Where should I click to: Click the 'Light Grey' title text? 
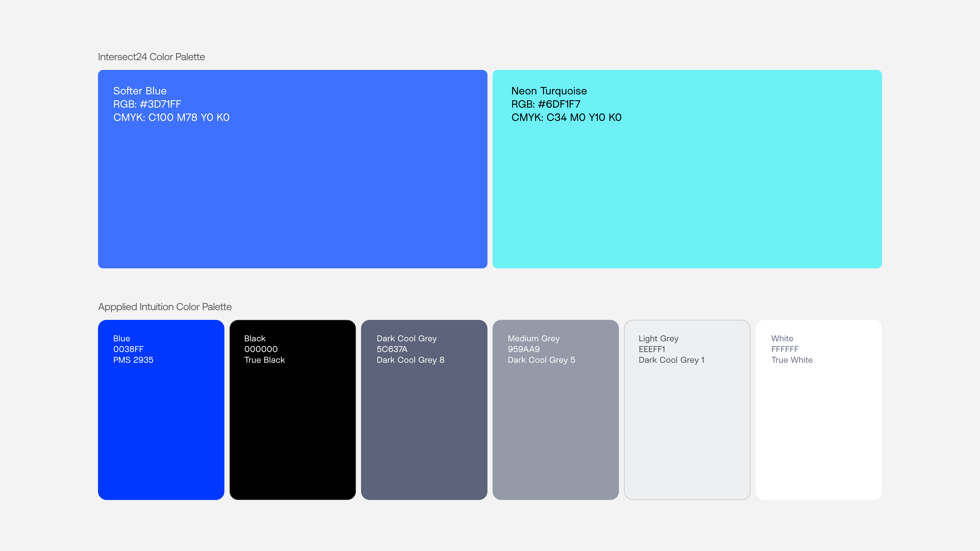pyautogui.click(x=659, y=338)
